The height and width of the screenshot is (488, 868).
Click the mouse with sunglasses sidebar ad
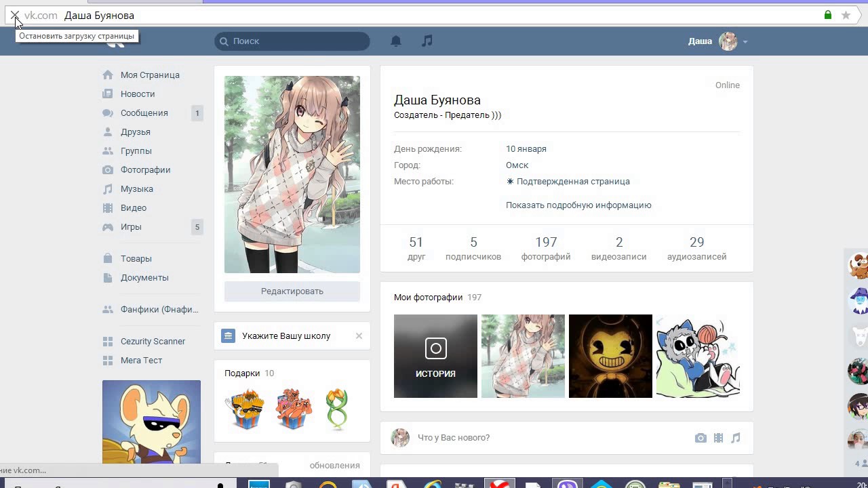tap(151, 422)
